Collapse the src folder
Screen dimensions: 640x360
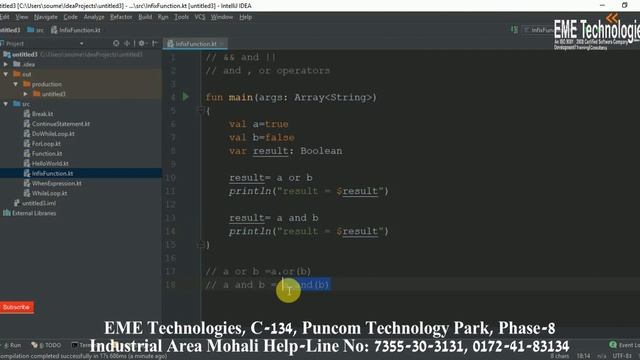tap(6, 104)
